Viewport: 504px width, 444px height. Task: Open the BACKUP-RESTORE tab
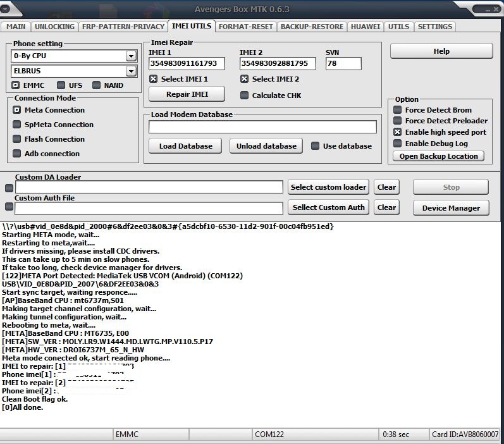(x=312, y=27)
